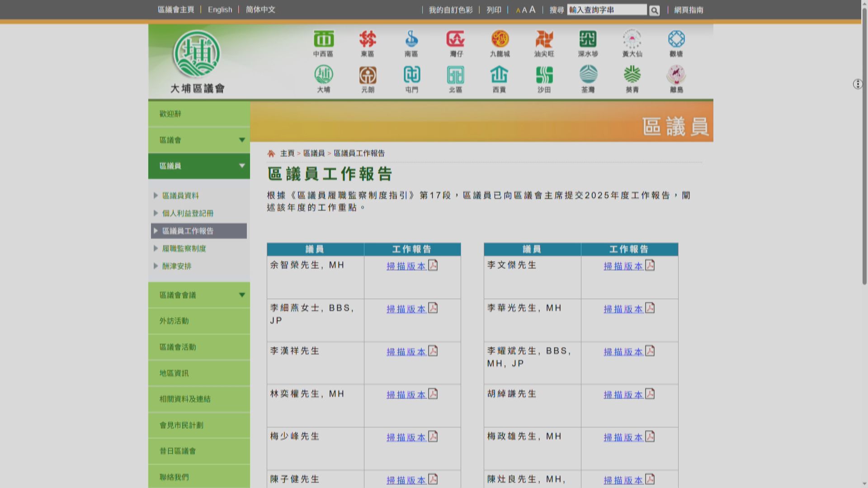Open PDF icon for 李文傑先生 report
This screenshot has width=868, height=488.
[650, 265]
